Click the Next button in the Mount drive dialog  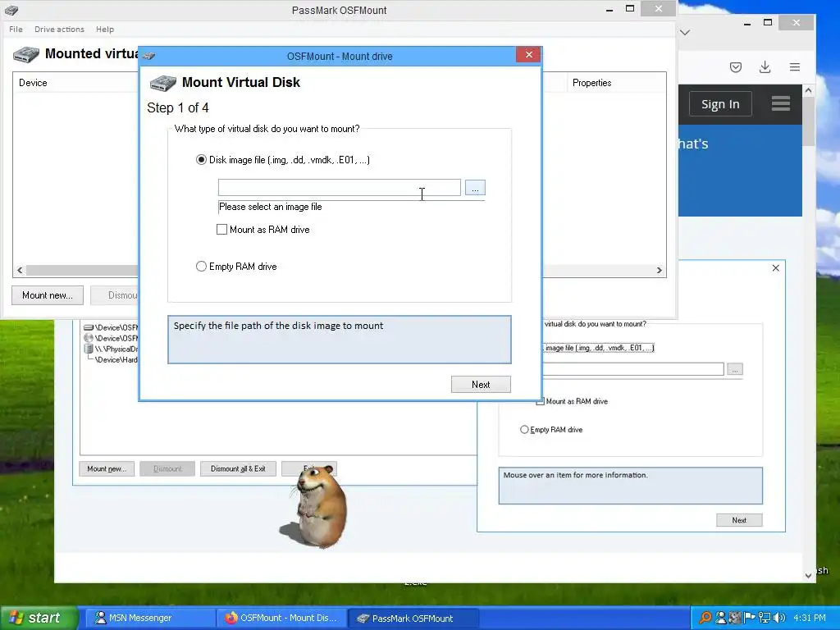tap(481, 384)
